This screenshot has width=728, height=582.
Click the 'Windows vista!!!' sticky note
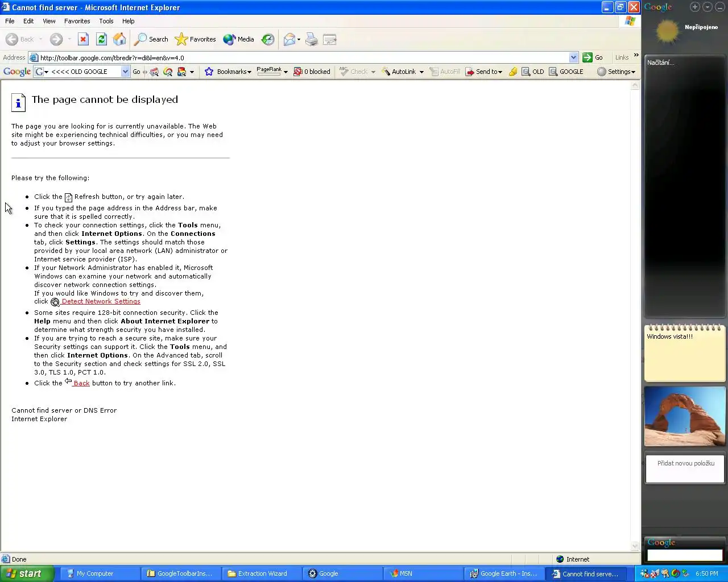click(x=685, y=353)
